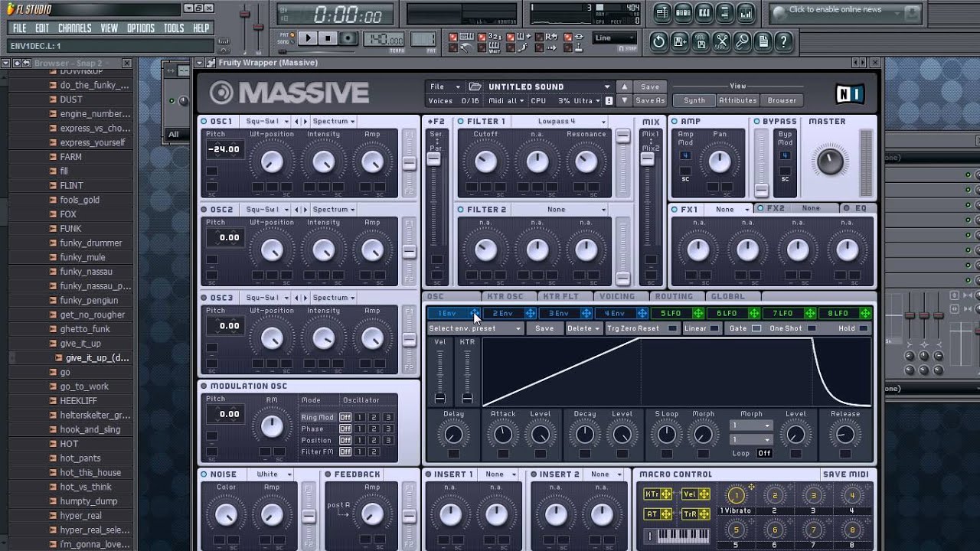
Task: Click the 8LFO green crosshair handle
Action: pos(866,313)
